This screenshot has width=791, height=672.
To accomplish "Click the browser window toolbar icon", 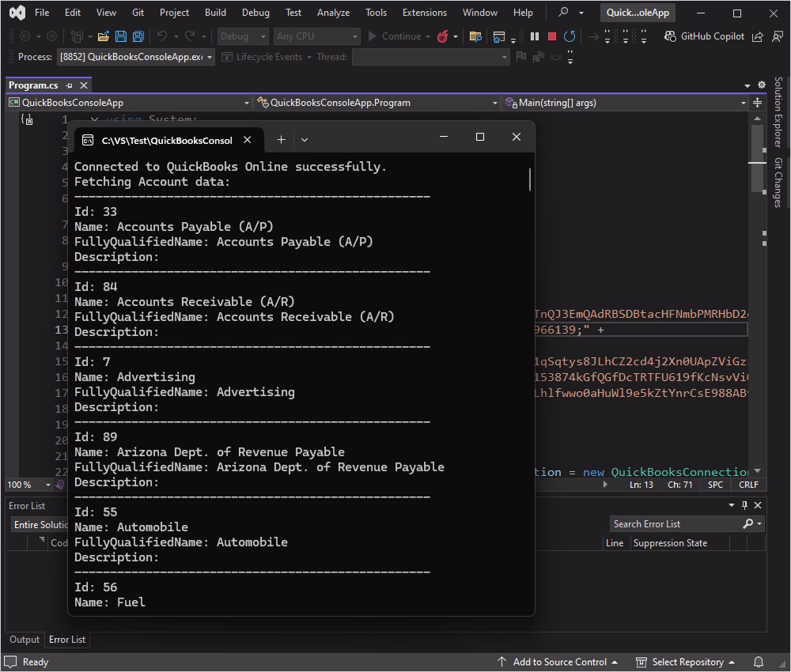I will click(498, 36).
